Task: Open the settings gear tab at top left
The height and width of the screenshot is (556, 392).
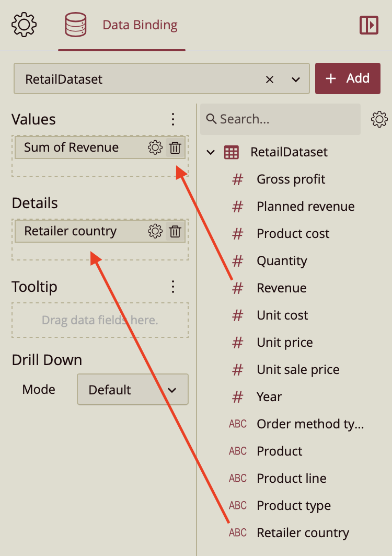Action: pyautogui.click(x=24, y=25)
